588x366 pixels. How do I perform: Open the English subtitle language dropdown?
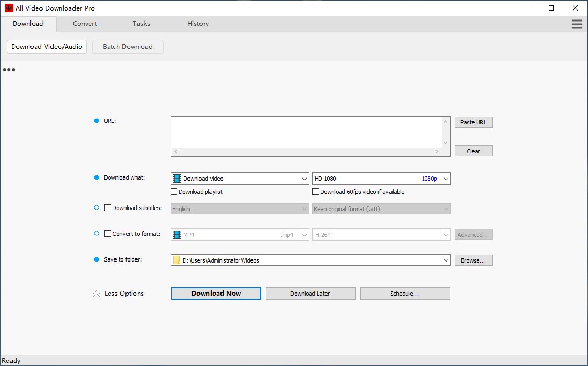(239, 209)
